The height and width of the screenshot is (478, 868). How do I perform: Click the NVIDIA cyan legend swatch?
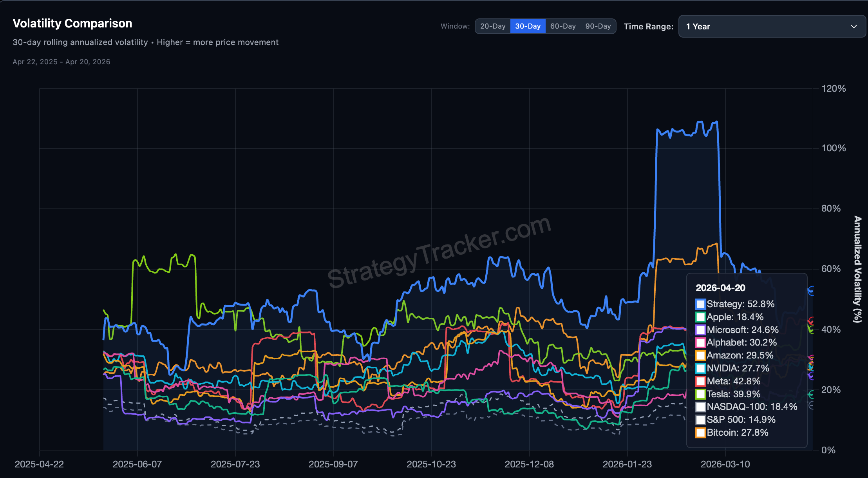701,368
